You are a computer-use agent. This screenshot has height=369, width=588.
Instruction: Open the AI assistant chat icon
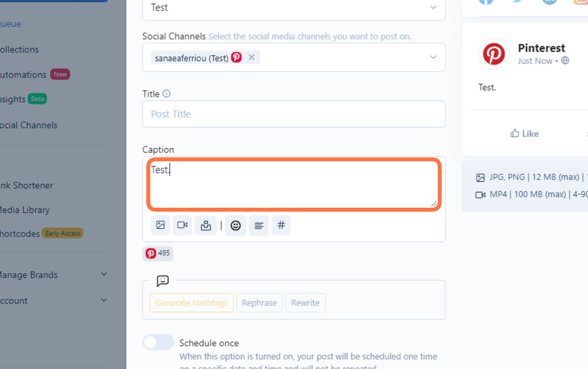coord(163,281)
